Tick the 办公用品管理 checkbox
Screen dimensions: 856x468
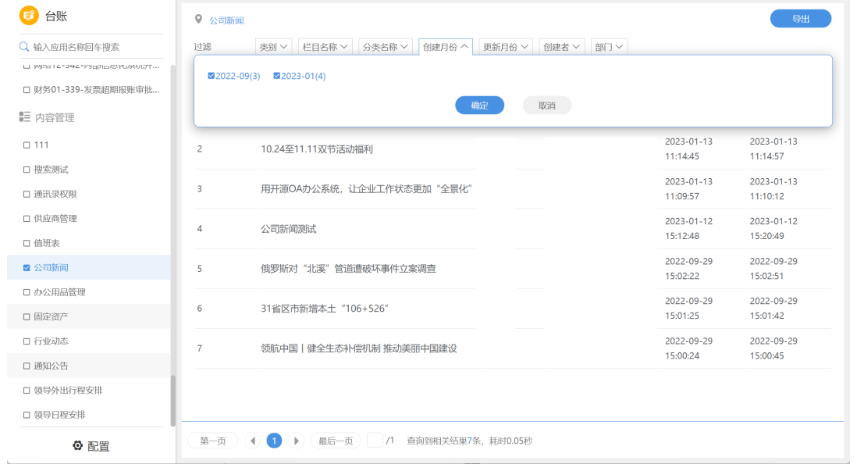tap(26, 292)
